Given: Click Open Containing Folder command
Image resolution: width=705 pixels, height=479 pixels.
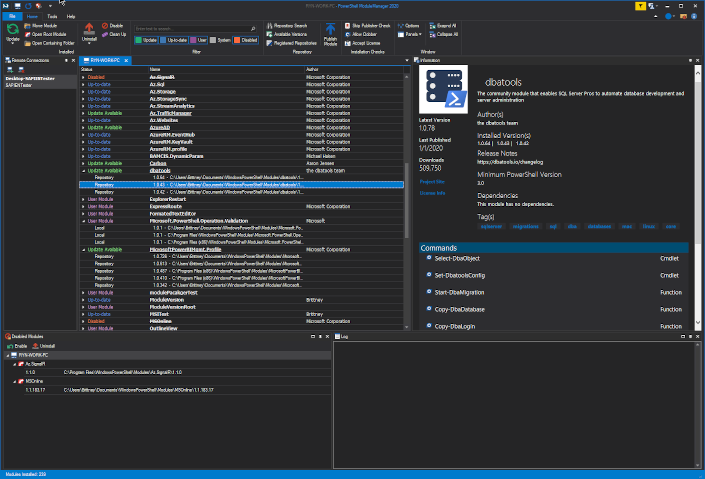Looking at the screenshot, I should coord(49,43).
